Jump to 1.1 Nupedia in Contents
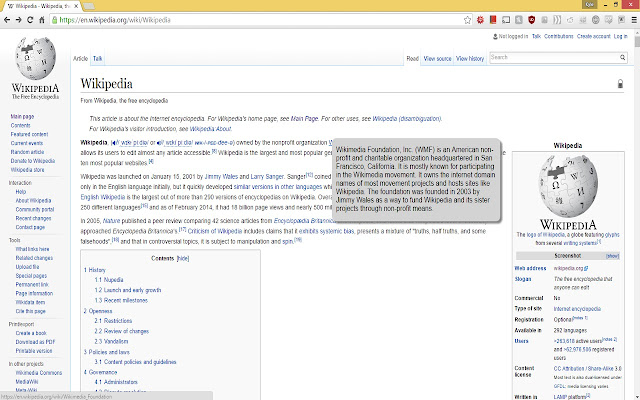The image size is (640, 400). pyautogui.click(x=109, y=280)
